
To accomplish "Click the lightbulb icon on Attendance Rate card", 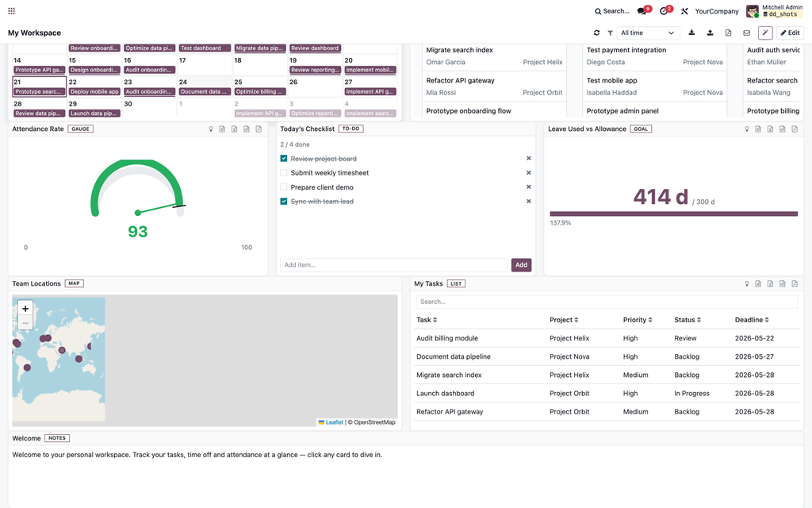I will point(211,129).
